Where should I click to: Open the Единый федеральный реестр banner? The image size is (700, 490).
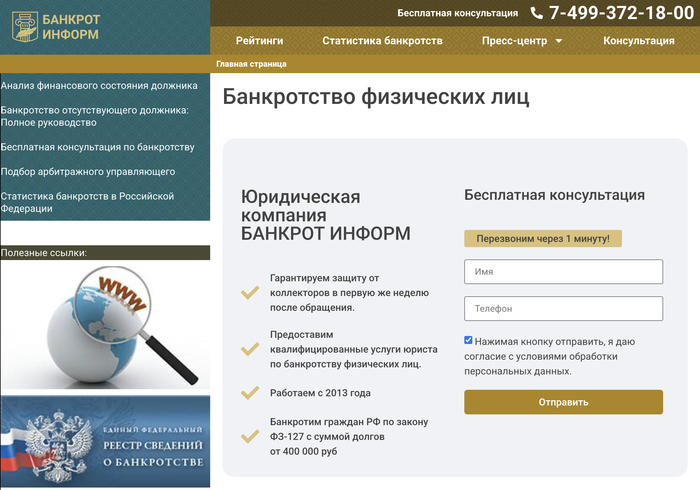pos(105,442)
